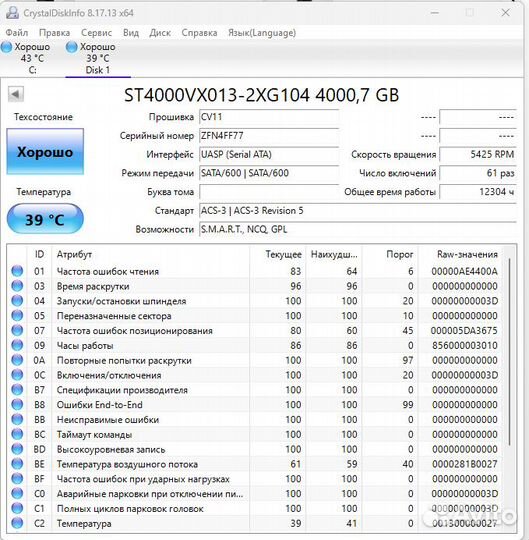Viewport: 529px width, 540px height.
Task: Select the Переназначенные сектора attribute text
Action: (114, 316)
